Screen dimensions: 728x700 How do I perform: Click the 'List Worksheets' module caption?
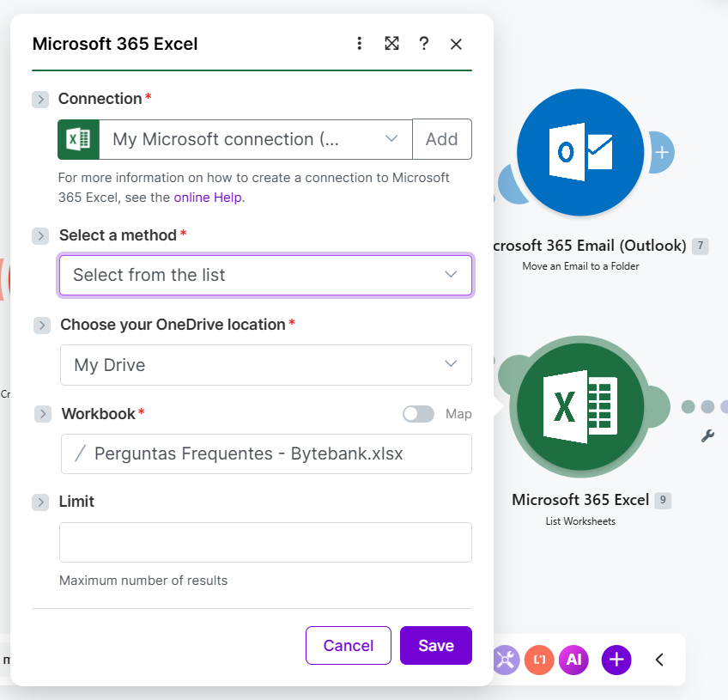click(580, 521)
